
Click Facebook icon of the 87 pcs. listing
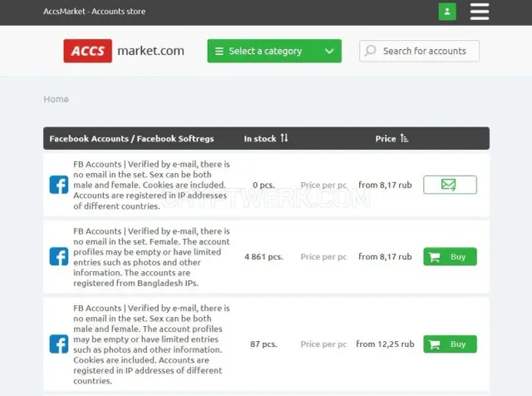tap(59, 344)
